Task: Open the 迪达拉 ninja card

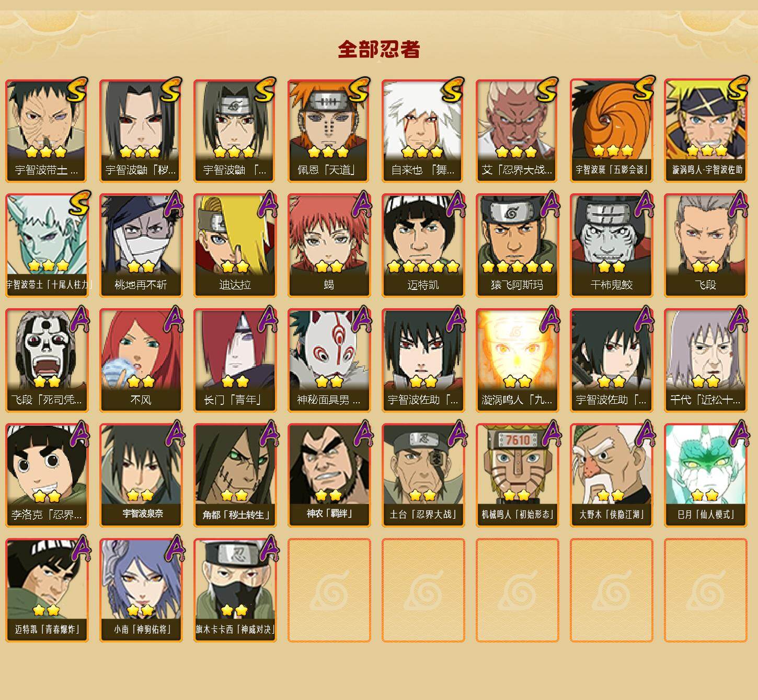Action: [235, 246]
